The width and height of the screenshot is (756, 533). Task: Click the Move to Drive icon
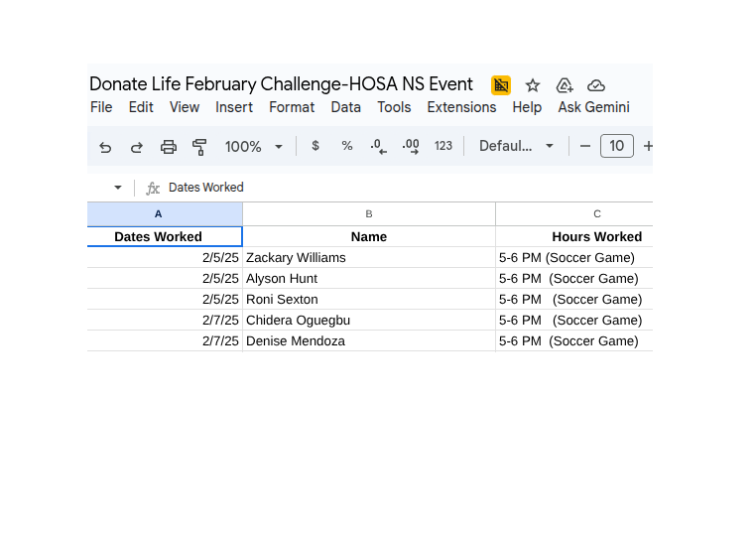point(565,85)
